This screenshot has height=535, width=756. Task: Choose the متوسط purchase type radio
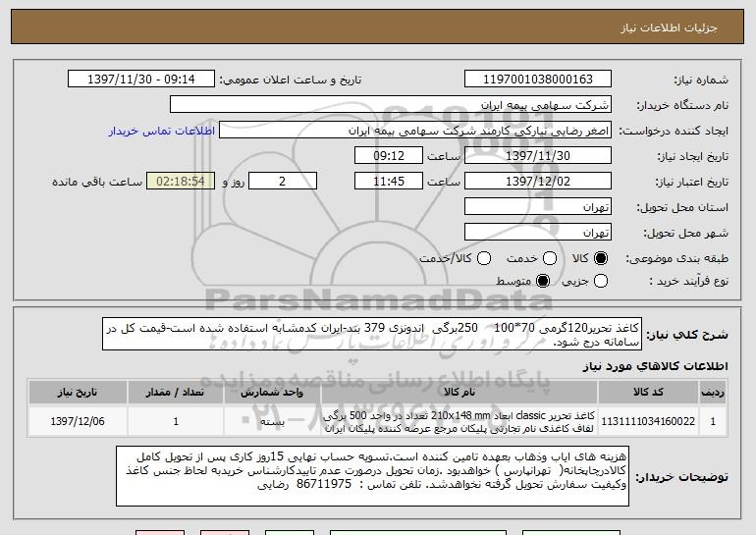(543, 281)
